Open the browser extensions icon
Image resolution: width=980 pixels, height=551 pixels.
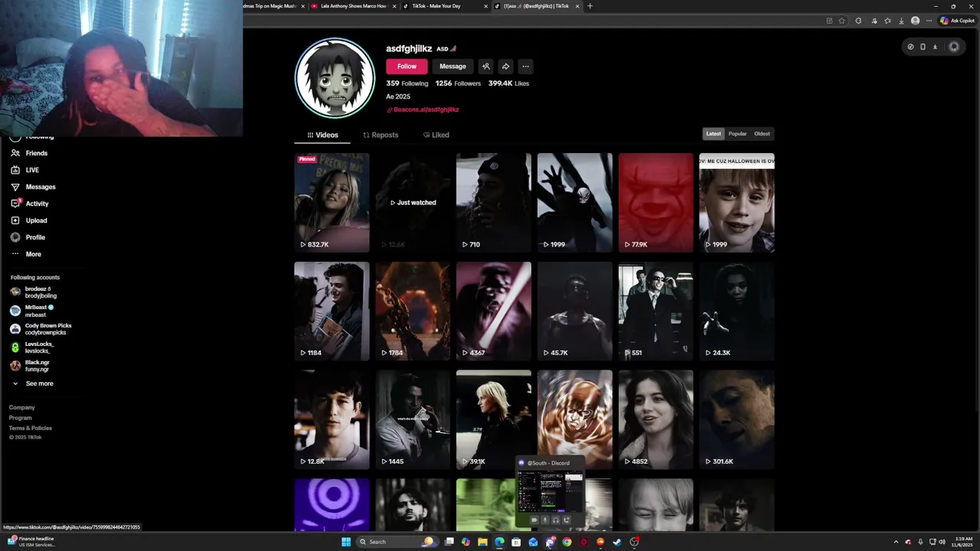click(x=858, y=21)
